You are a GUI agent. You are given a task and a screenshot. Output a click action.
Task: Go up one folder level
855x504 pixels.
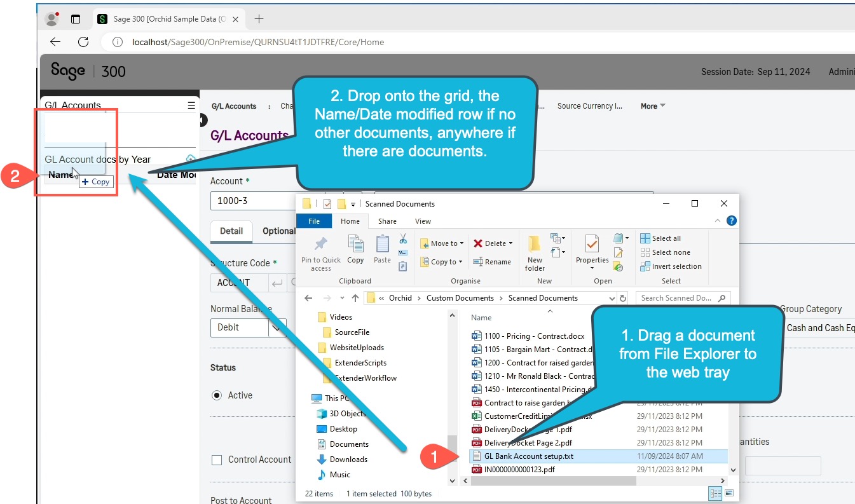(355, 297)
